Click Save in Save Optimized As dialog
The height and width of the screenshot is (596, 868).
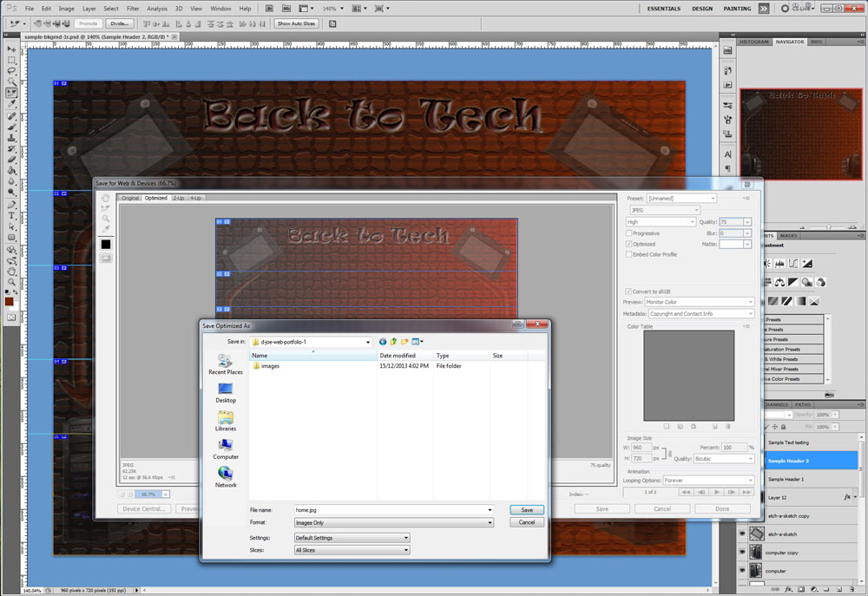click(x=527, y=510)
